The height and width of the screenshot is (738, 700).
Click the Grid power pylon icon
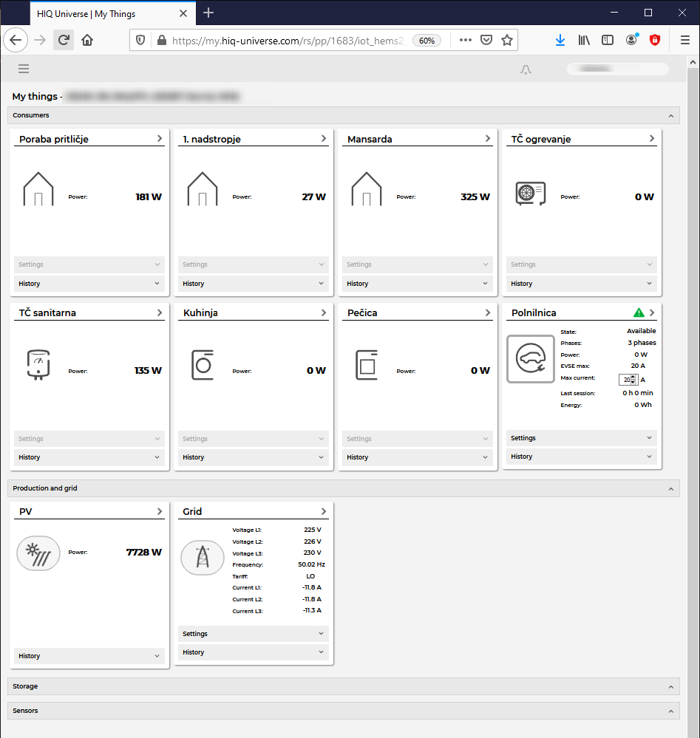coord(202,557)
